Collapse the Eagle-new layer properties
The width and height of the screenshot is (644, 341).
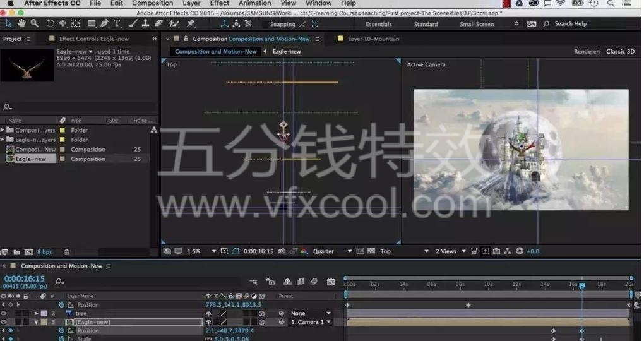click(x=37, y=322)
